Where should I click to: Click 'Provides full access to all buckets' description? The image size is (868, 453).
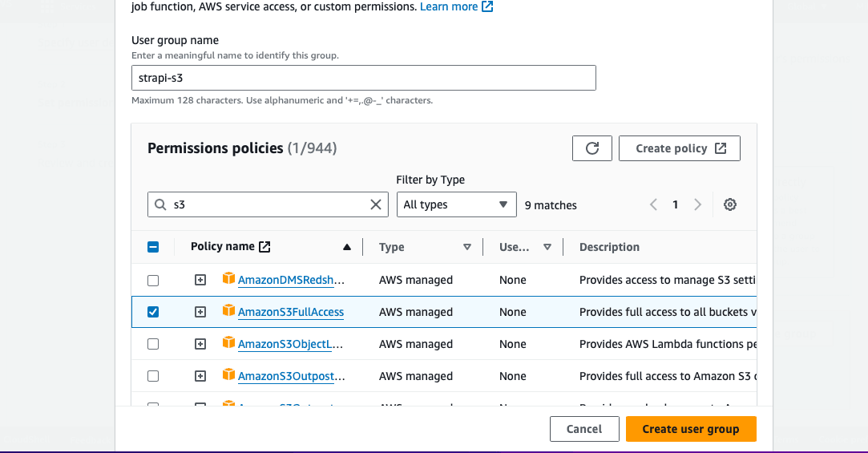[668, 313]
